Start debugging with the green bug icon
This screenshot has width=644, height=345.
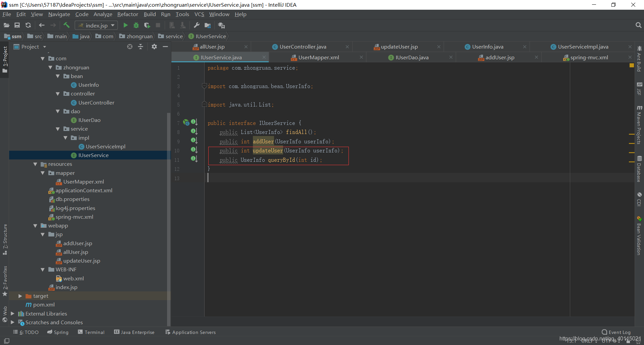pos(136,25)
